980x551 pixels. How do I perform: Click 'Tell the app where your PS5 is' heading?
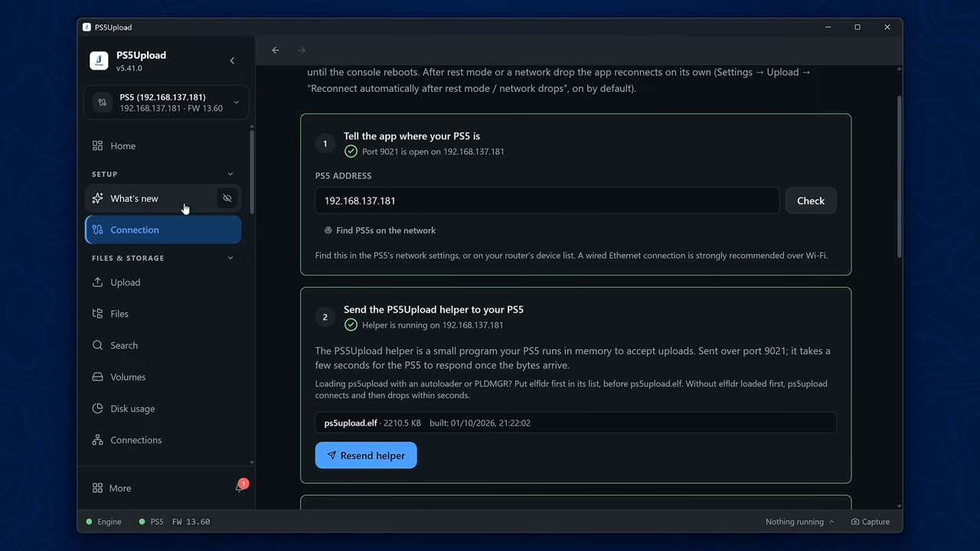(x=412, y=136)
